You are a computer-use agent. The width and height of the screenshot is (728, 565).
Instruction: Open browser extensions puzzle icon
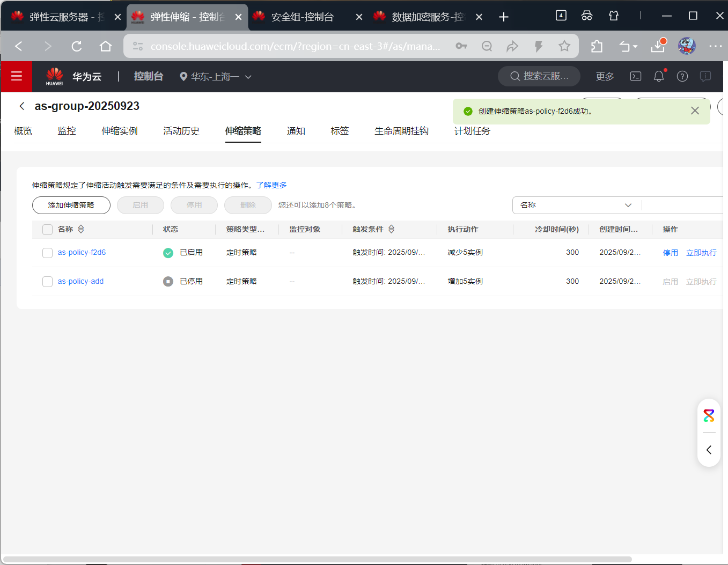597,46
